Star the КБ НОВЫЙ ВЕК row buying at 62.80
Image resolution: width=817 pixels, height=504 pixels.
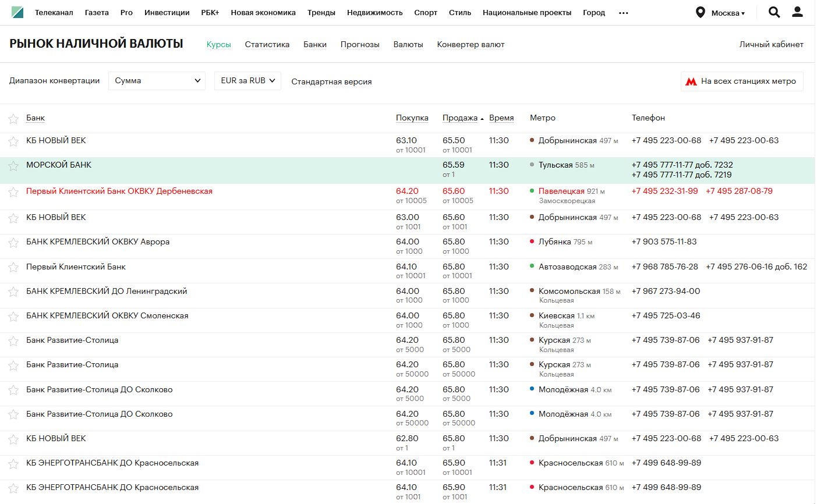point(13,439)
